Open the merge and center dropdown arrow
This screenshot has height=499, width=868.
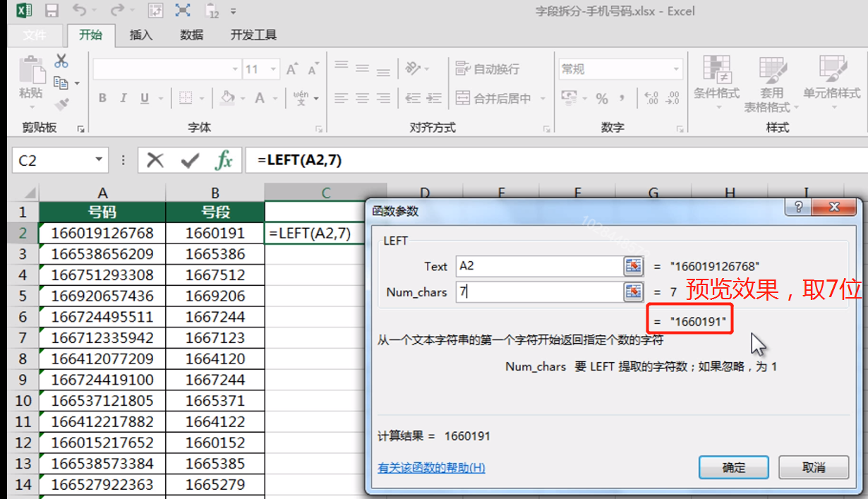tap(542, 98)
